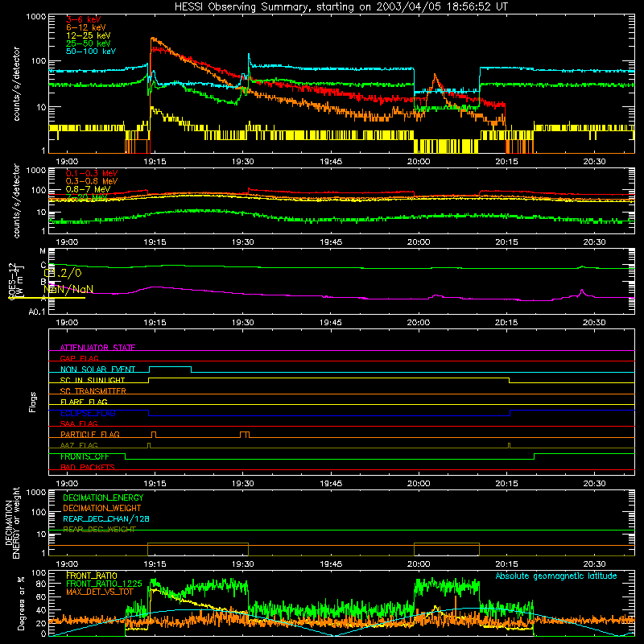
Task: Select the 6-12 keV legend label
Action: (86, 27)
